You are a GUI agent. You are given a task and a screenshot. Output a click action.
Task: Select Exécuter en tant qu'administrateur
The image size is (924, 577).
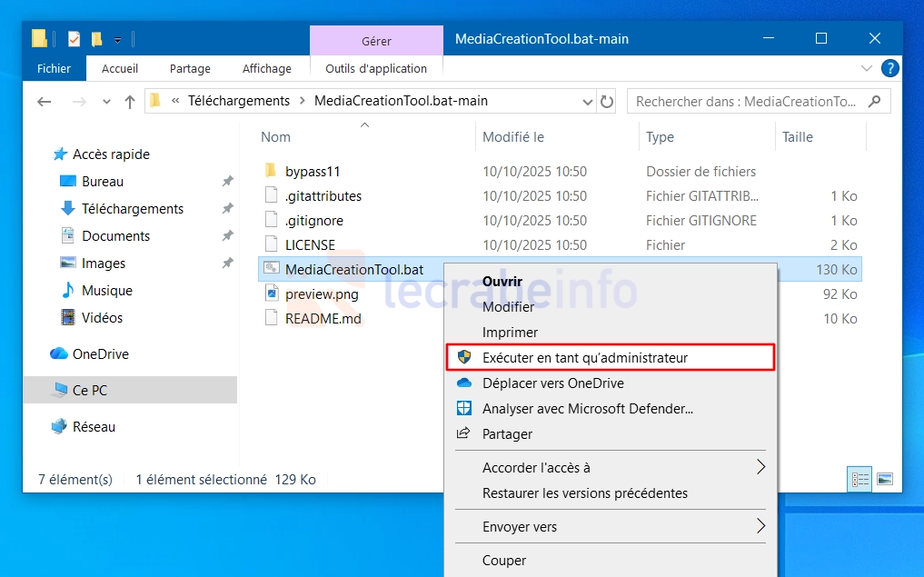(584, 357)
